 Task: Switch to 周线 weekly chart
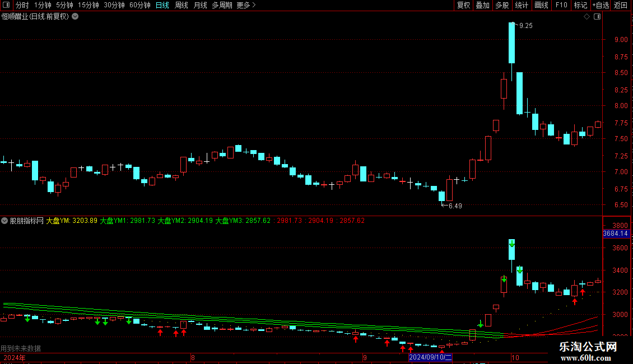point(181,5)
